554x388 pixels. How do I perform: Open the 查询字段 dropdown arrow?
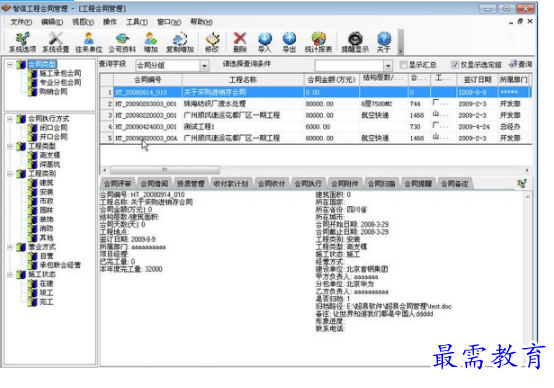point(204,66)
